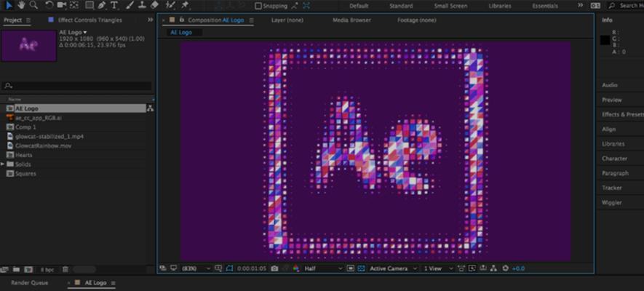This screenshot has height=291, width=644.
Task: Click the 8 bpc color depth button
Action: coord(47,270)
